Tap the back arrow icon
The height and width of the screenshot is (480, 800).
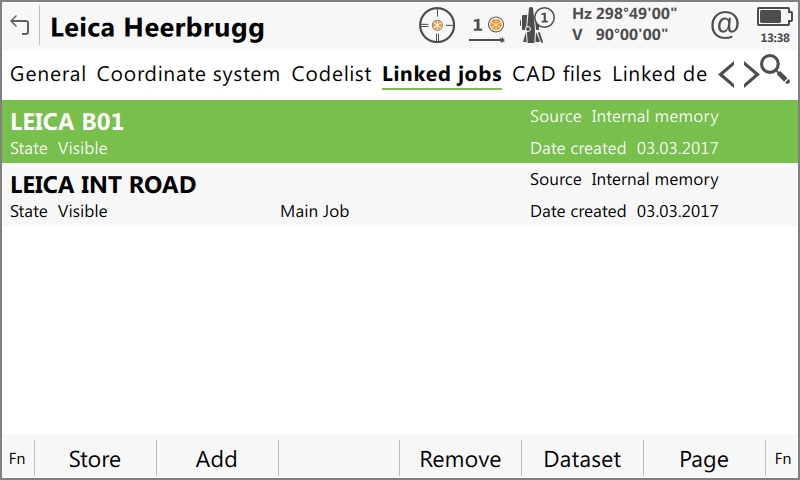point(19,26)
